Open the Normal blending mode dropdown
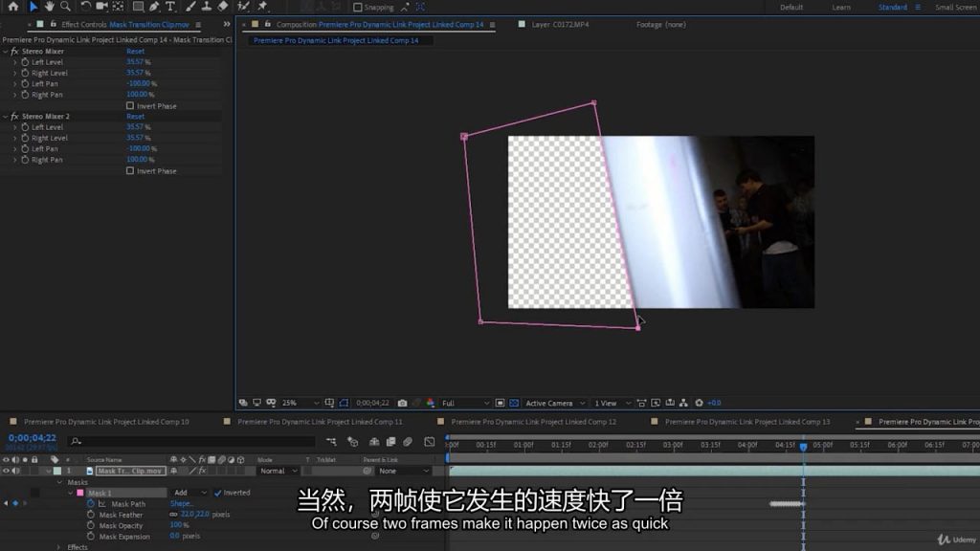 pos(278,471)
